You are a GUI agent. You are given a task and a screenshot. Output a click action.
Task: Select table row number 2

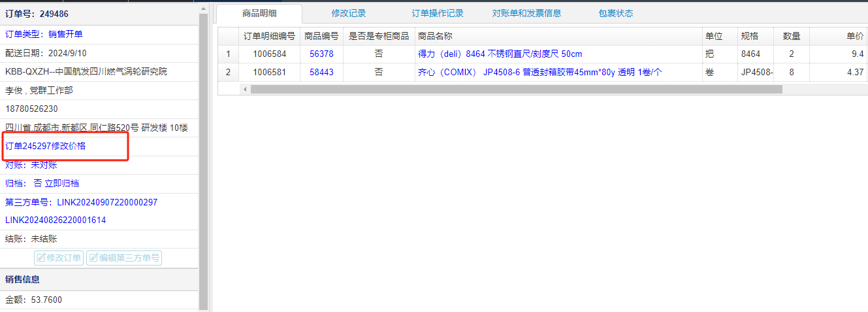(229, 72)
